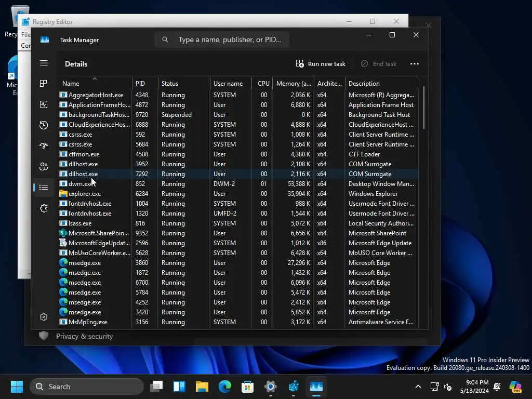
Task: Click the Suspended status cell
Action: (x=177, y=115)
